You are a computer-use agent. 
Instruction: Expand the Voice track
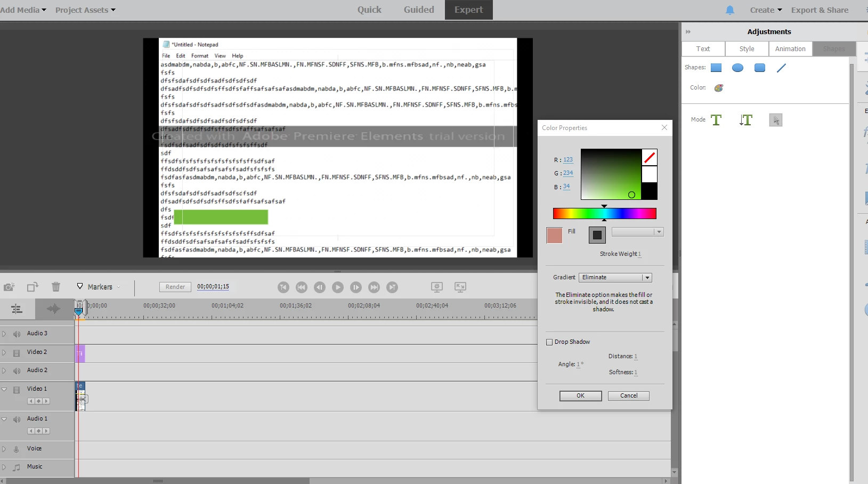click(4, 449)
